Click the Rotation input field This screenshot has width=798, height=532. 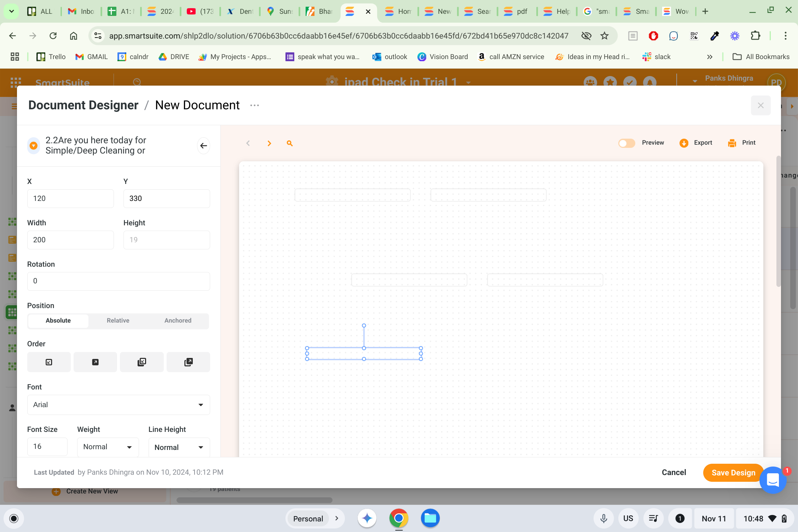pyautogui.click(x=118, y=281)
